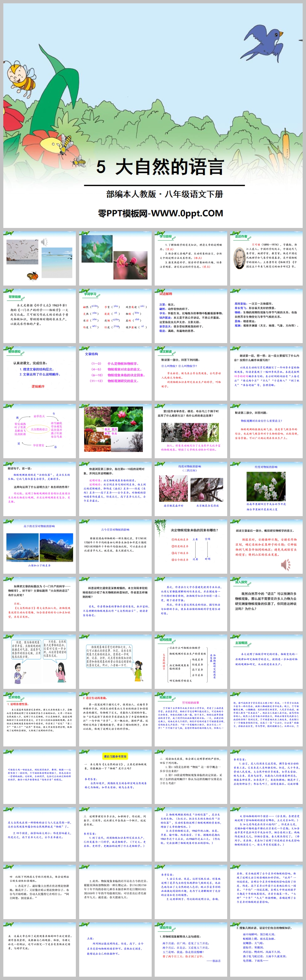Open the 大自然的语言 seasons cycle diagram slide

click(40, 431)
